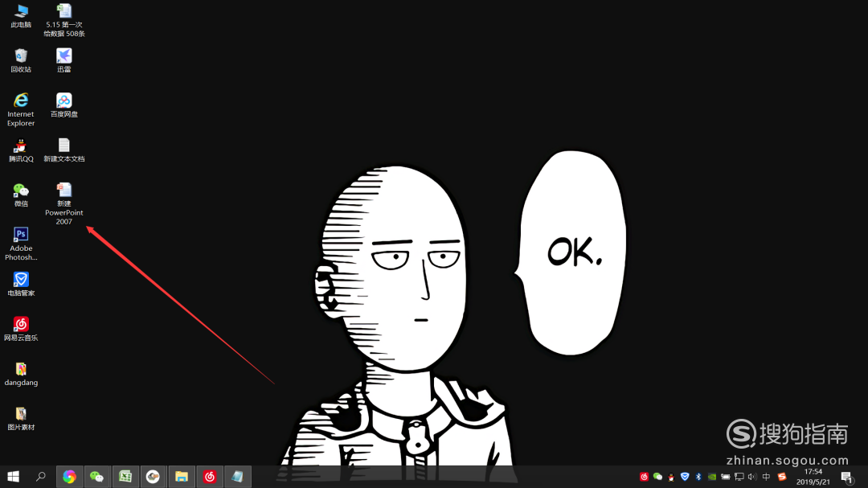Open network status tray icon
Viewport: 868px width, 488px height.
pos(739,477)
